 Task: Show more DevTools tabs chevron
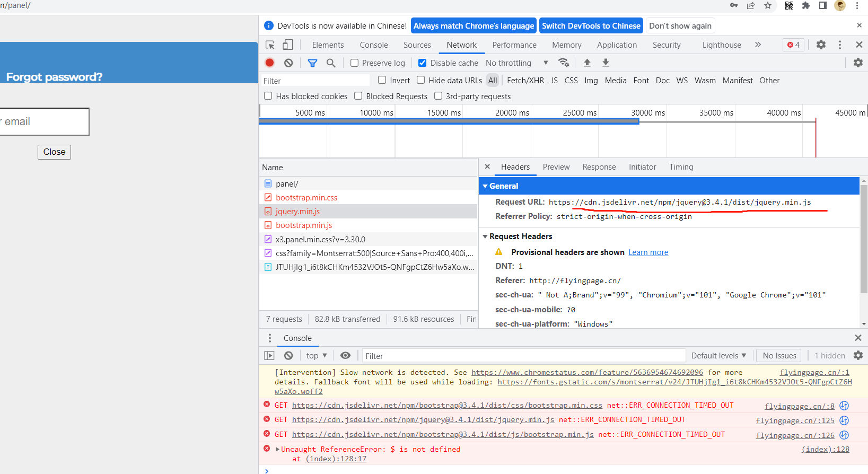tap(758, 45)
